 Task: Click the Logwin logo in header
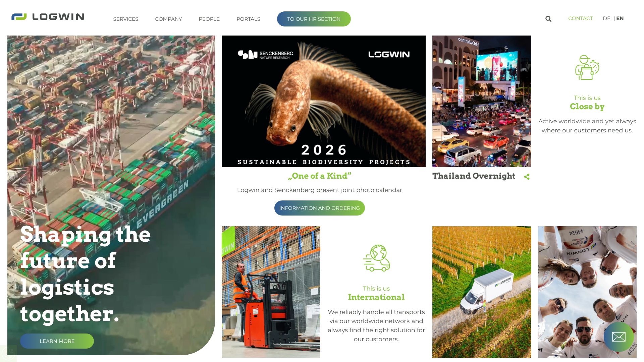coord(48,17)
